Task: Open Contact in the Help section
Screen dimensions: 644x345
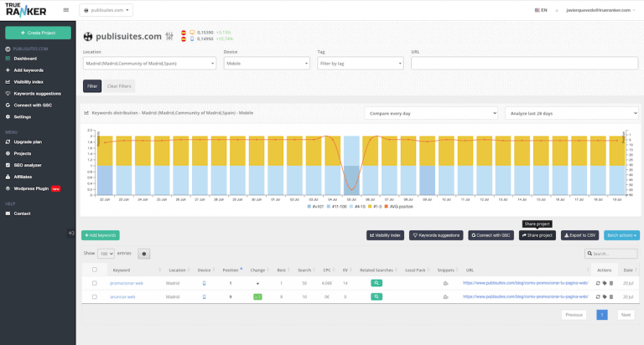Action: 22,214
